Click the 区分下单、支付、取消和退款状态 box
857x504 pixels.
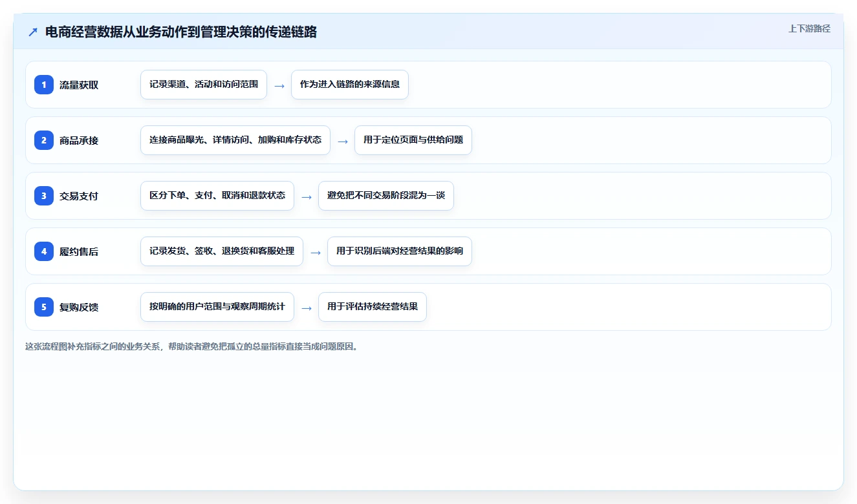pyautogui.click(x=217, y=196)
